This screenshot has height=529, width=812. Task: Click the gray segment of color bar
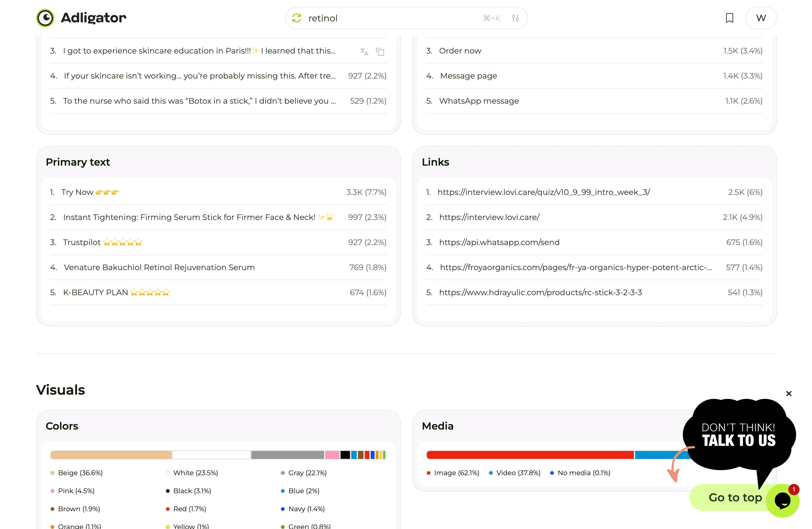click(288, 455)
